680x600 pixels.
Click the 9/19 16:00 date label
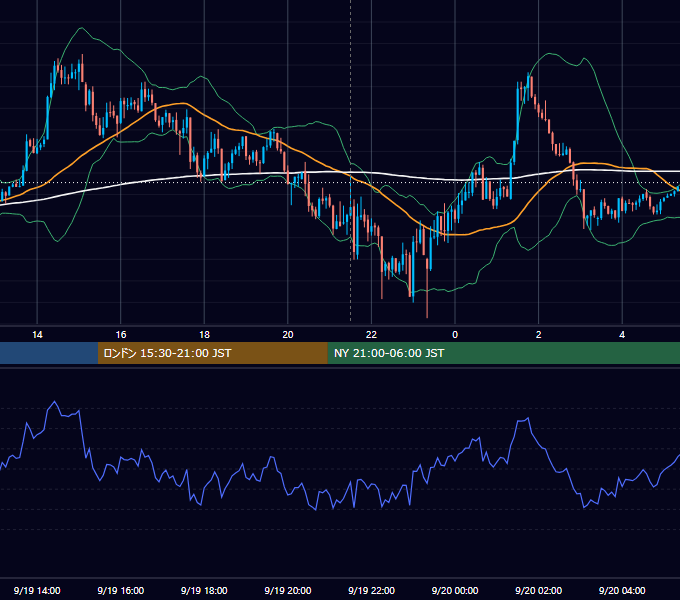click(121, 590)
